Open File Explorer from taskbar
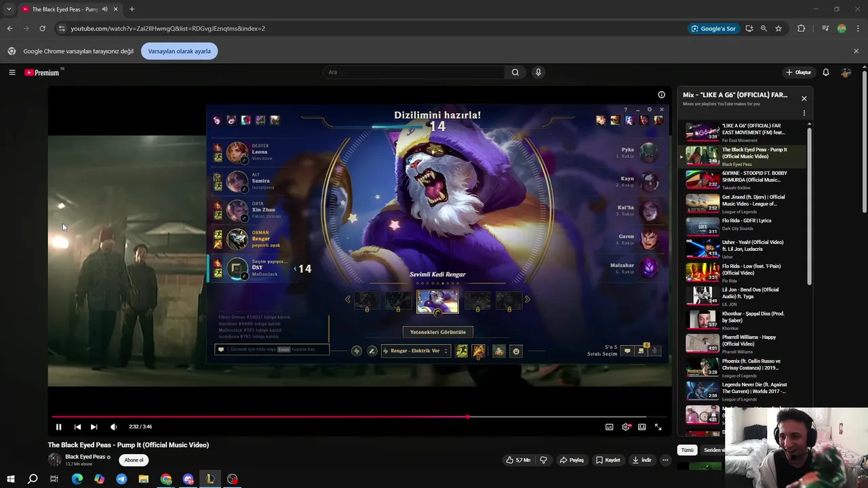 (144, 479)
